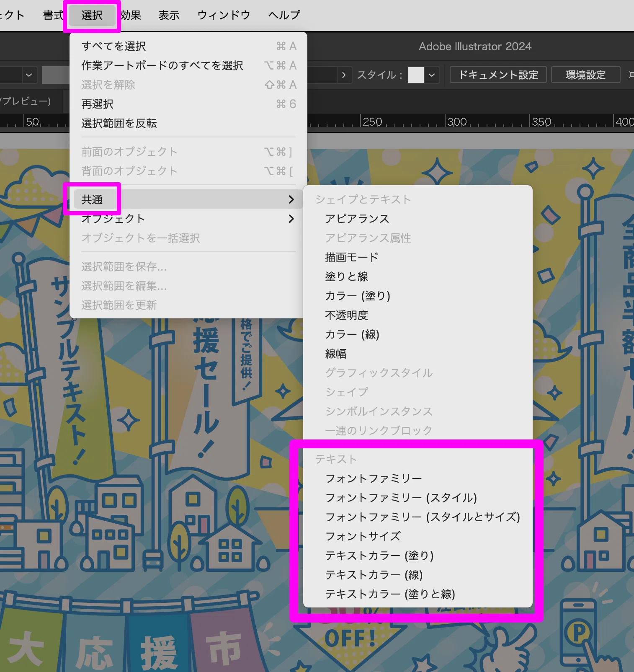
Task: Open the leftmost control bar dropdown arrow
Action: pyautogui.click(x=29, y=75)
